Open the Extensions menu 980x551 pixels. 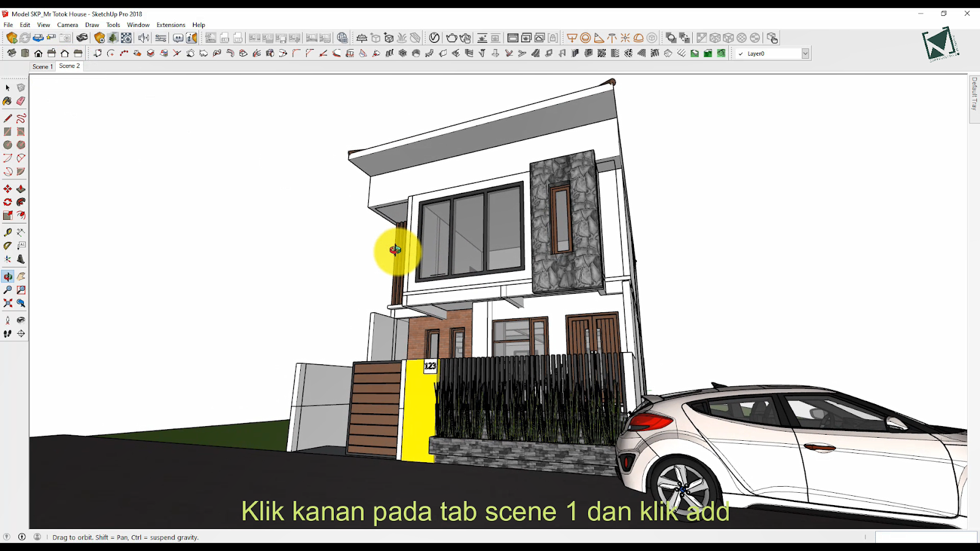tap(170, 25)
